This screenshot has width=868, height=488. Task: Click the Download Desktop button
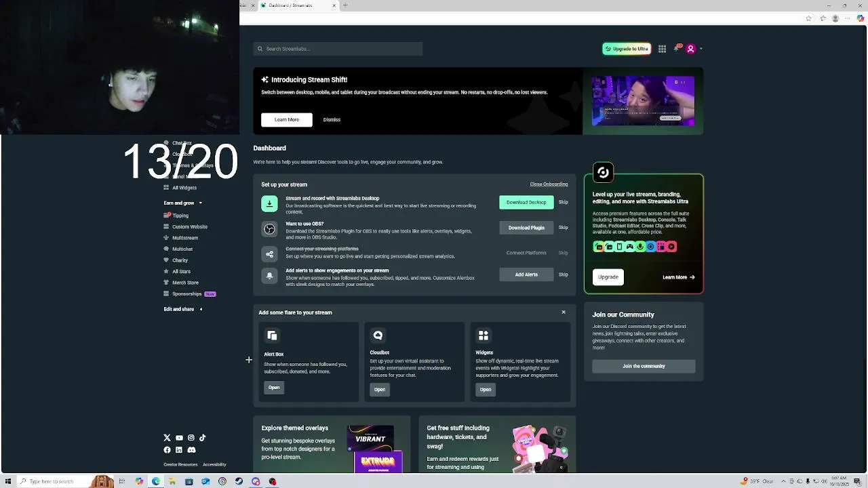pyautogui.click(x=526, y=202)
